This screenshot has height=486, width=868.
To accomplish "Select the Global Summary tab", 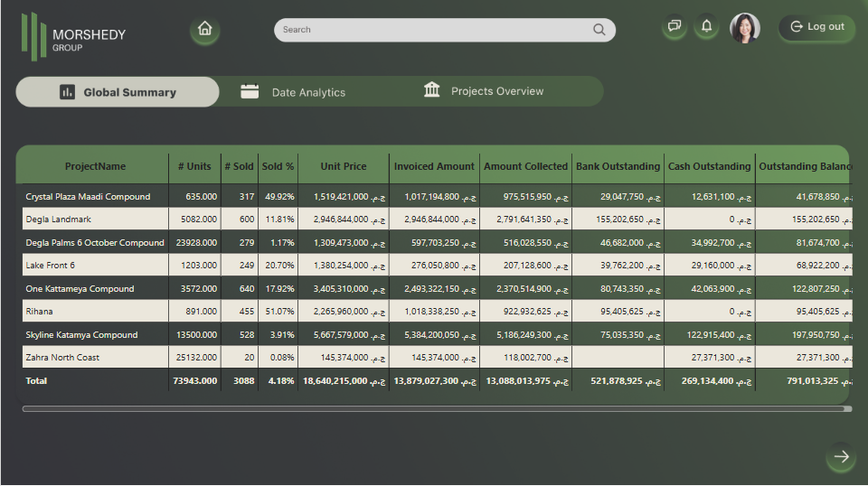I will point(118,92).
